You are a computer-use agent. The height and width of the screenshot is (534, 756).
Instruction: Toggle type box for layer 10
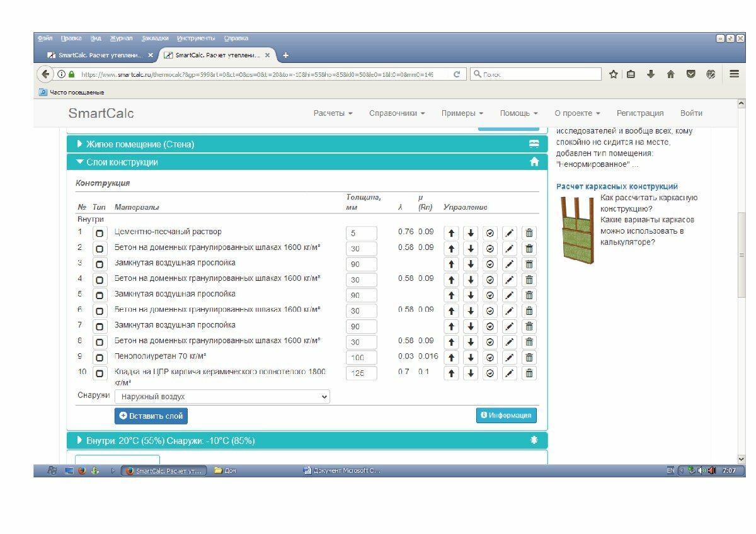[x=100, y=373]
